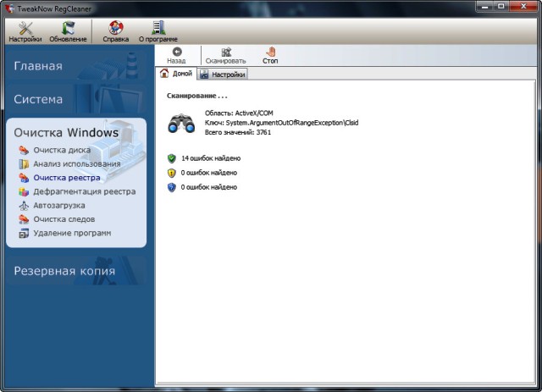Screen dimensions: 542x392
Task: Open the Дефрагментация реестра link
Action: click(x=85, y=191)
